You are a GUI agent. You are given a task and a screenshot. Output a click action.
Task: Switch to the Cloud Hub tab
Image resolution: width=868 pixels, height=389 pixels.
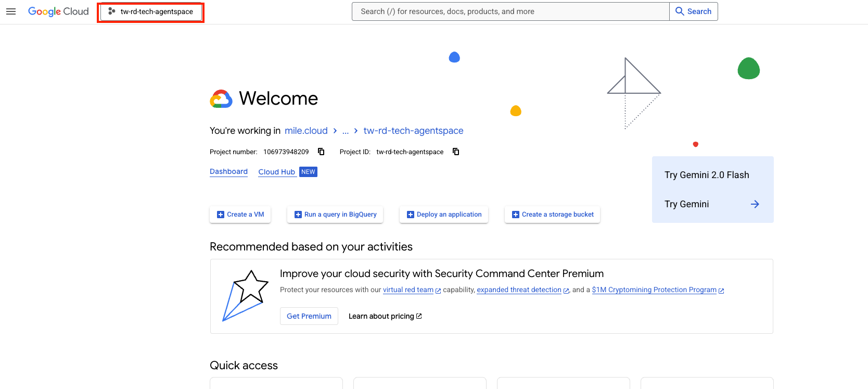[276, 172]
